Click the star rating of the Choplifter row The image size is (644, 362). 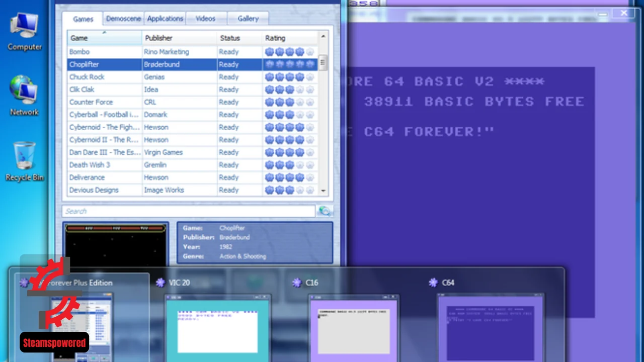coord(290,64)
